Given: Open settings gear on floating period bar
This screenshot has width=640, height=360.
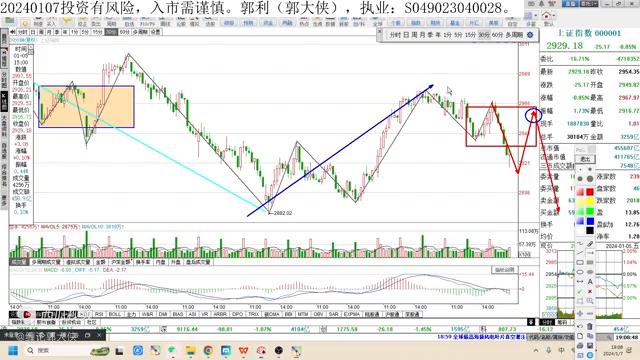Looking at the screenshot, I should pyautogui.click(x=530, y=35).
